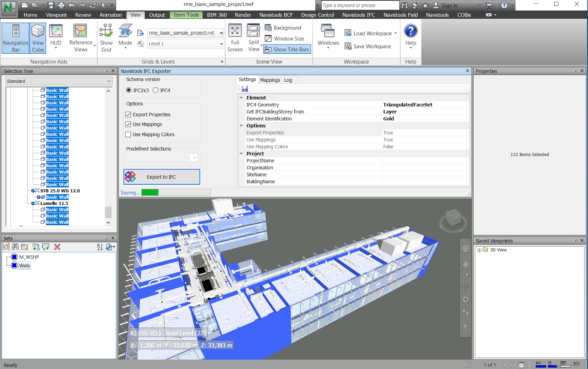Select the IFC4 schema version
The image size is (588, 369).
162,90
